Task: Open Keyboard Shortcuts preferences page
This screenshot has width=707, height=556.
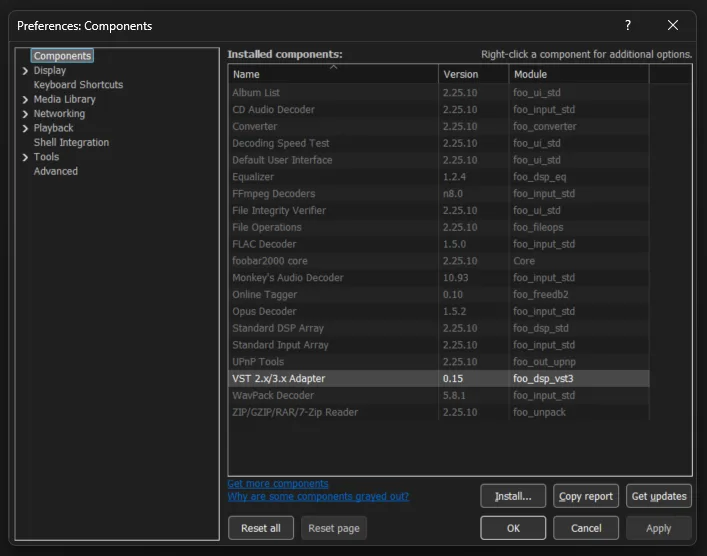Action: [78, 85]
